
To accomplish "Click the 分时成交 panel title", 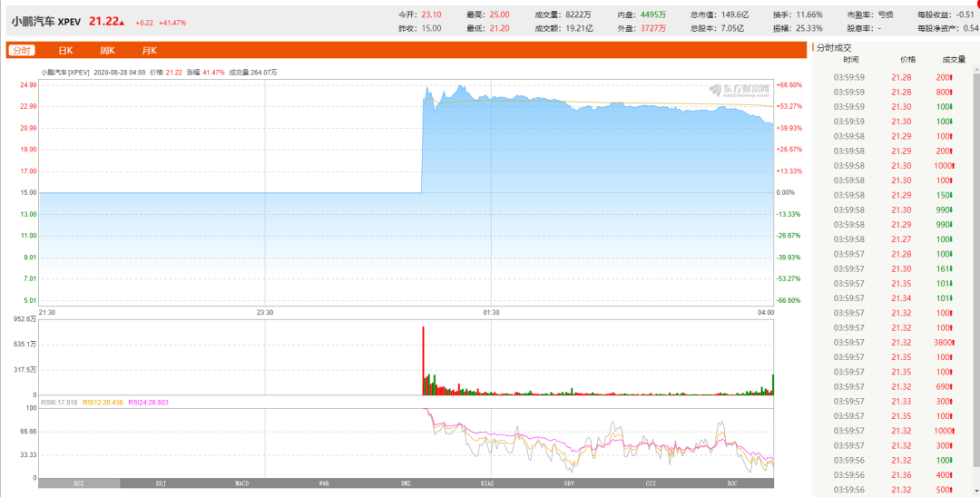I will coord(835,47).
